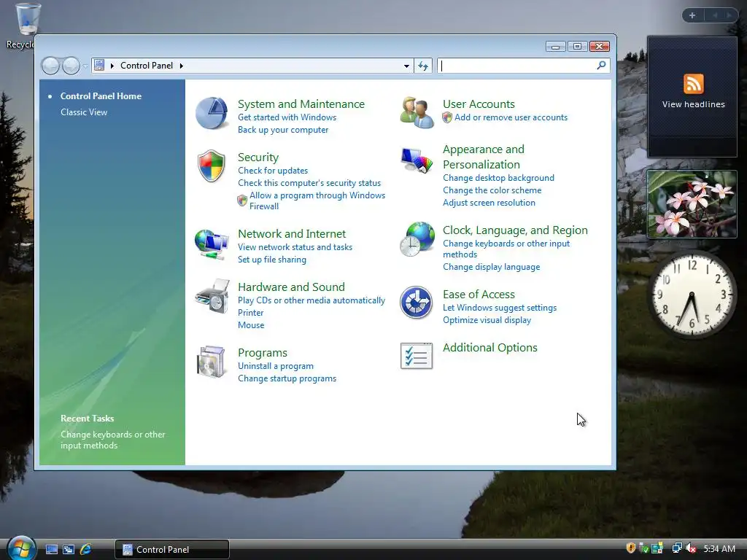Open the System and Maintenance category
747x560 pixels.
pos(301,104)
